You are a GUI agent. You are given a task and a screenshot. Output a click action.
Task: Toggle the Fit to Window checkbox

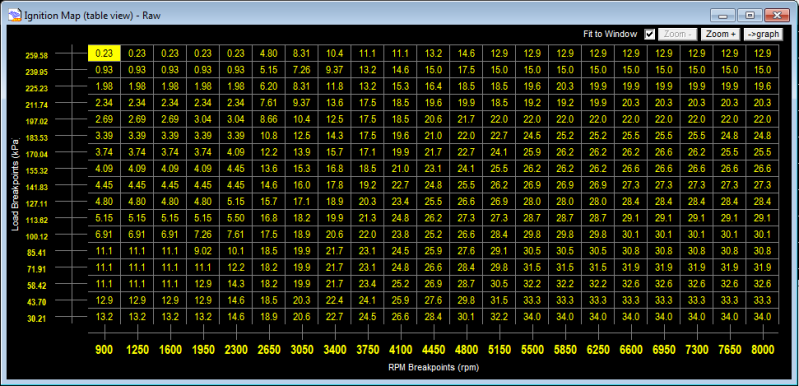[x=649, y=34]
